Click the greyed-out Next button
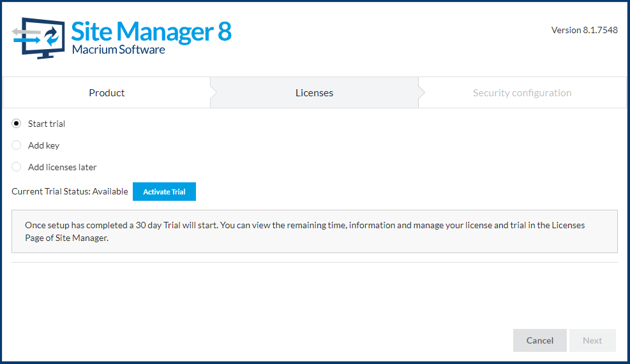Screen dimensions: 630x364 point(592,340)
